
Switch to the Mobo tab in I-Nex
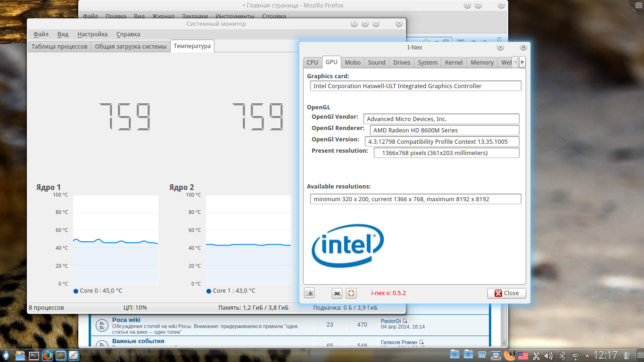point(353,62)
